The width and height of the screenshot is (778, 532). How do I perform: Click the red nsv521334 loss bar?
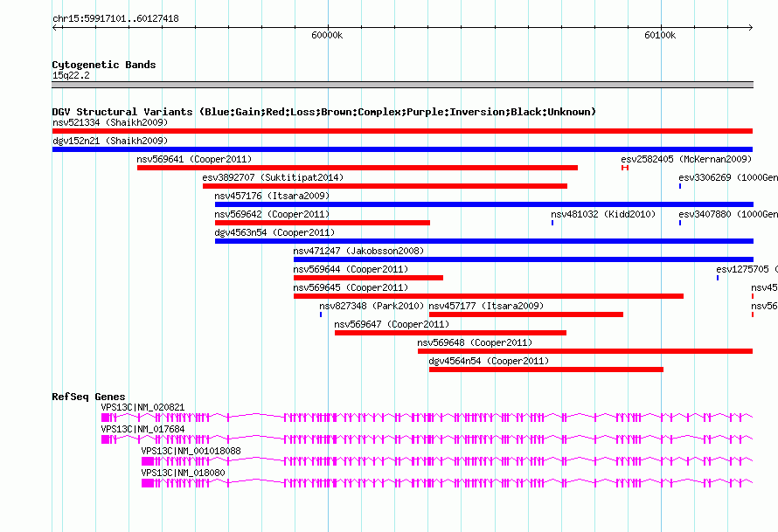tap(402, 131)
